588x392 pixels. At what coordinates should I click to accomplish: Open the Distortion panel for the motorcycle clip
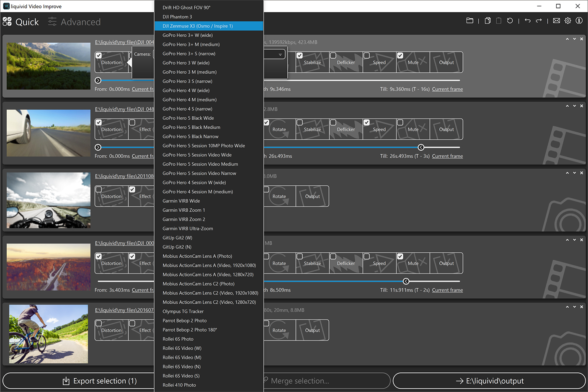(111, 196)
